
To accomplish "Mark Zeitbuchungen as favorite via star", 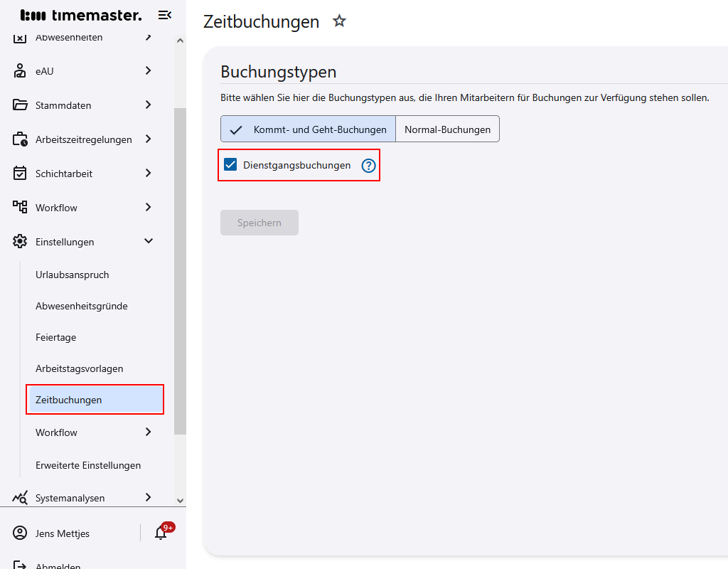I will click(x=339, y=21).
